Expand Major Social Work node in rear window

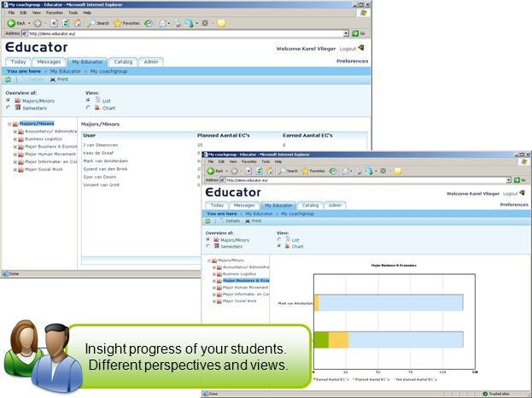pyautogui.click(x=15, y=170)
